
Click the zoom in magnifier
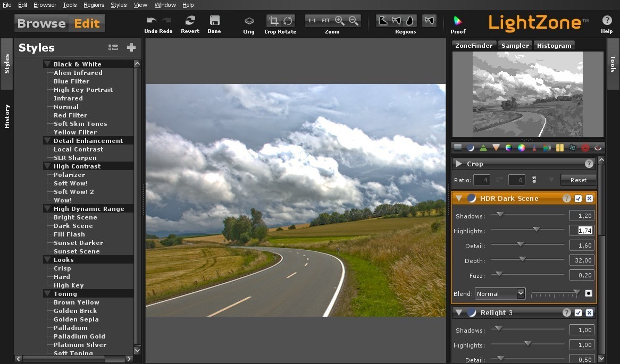(340, 21)
